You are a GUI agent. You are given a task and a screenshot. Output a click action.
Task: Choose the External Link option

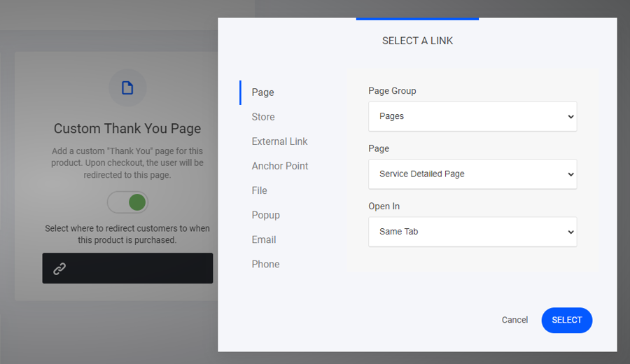pos(279,141)
